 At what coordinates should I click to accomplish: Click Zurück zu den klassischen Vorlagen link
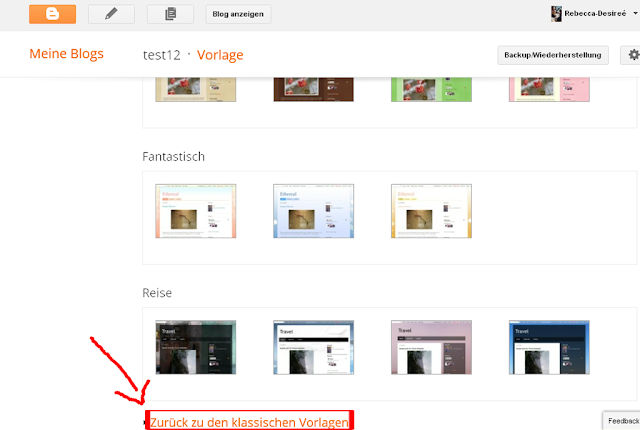tap(249, 422)
